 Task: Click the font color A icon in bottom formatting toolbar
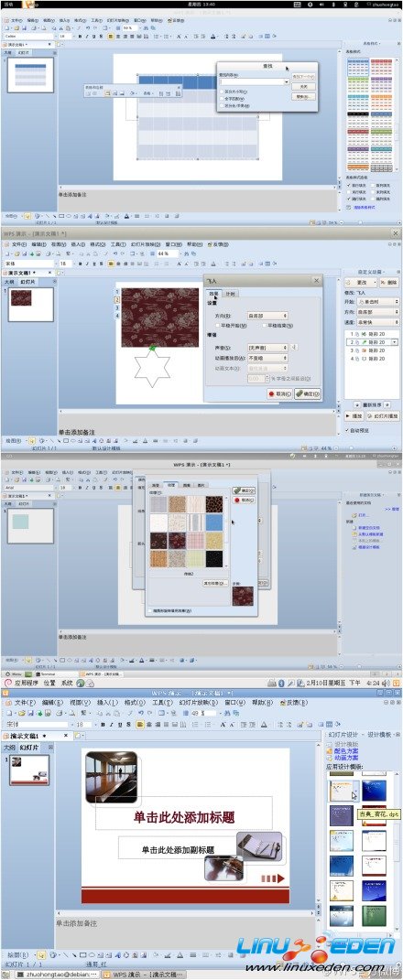(264, 725)
